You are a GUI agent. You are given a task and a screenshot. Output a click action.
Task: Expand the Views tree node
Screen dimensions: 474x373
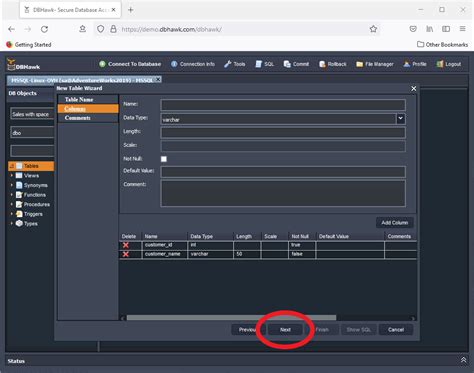point(12,175)
